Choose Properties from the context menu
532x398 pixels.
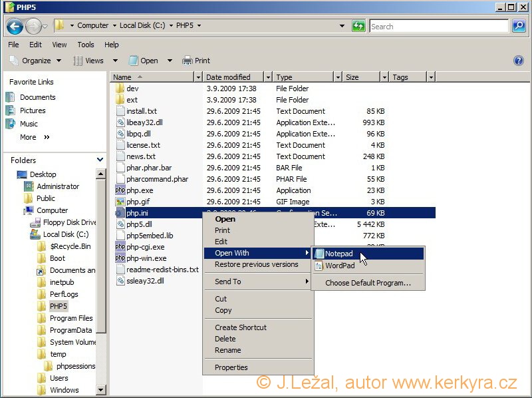coord(231,367)
